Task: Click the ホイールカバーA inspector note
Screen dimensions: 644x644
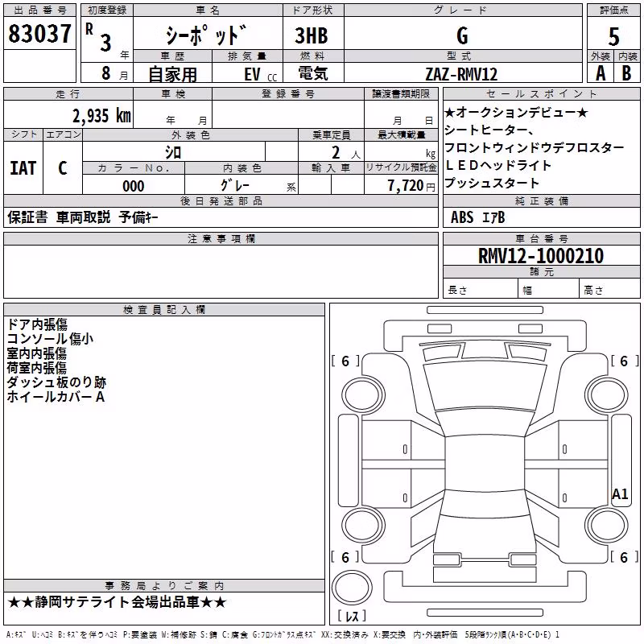Action: [56, 397]
